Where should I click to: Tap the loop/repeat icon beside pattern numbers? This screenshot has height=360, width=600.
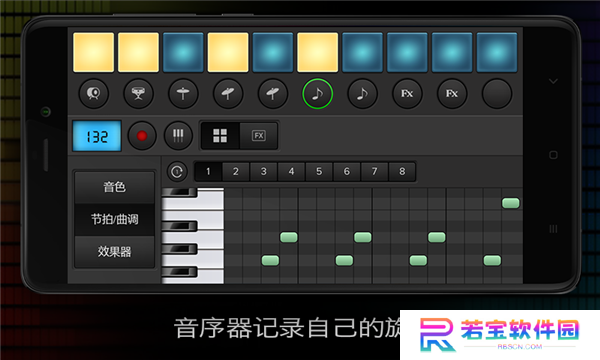(x=177, y=171)
